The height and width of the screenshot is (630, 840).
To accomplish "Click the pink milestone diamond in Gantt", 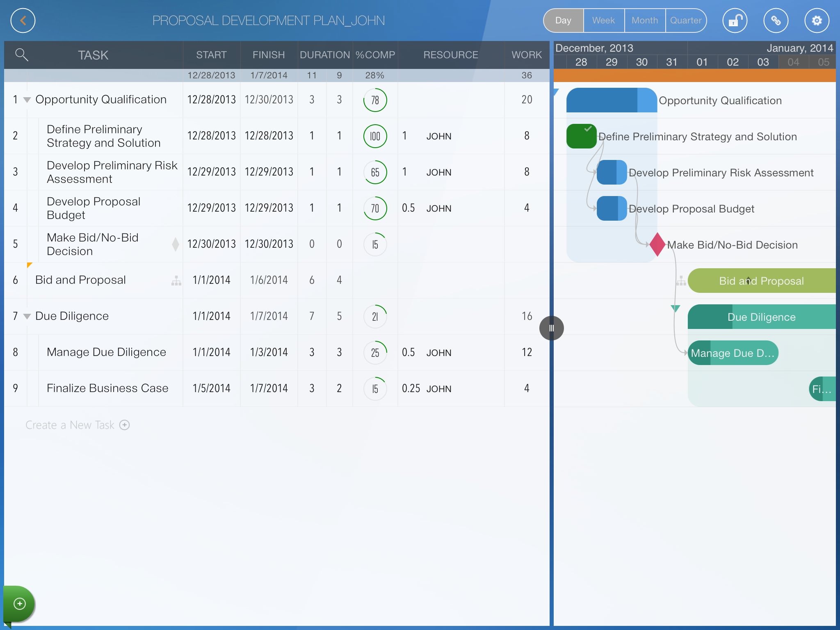I will click(x=657, y=244).
